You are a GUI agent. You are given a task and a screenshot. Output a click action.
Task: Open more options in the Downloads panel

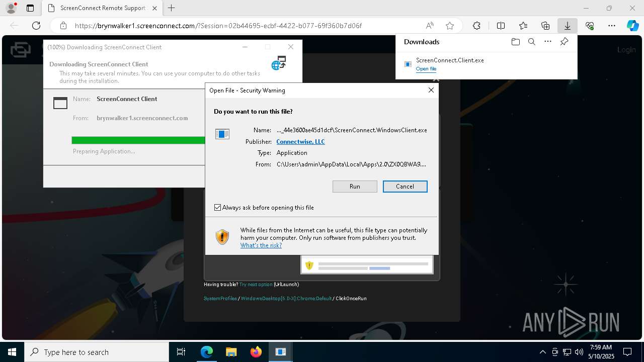click(x=548, y=42)
